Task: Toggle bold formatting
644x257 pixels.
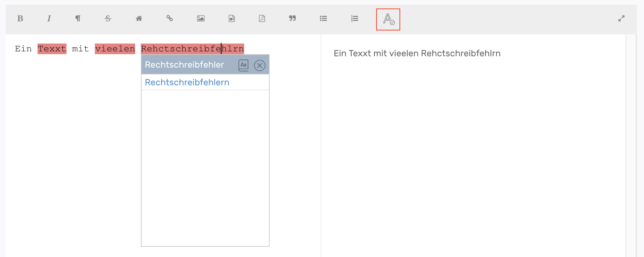Action: coord(20,19)
